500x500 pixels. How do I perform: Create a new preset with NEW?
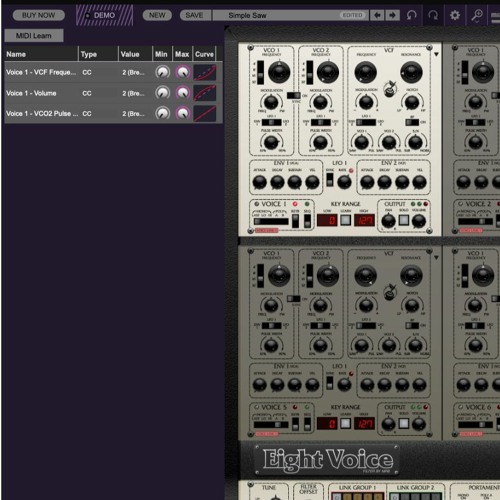tap(157, 15)
